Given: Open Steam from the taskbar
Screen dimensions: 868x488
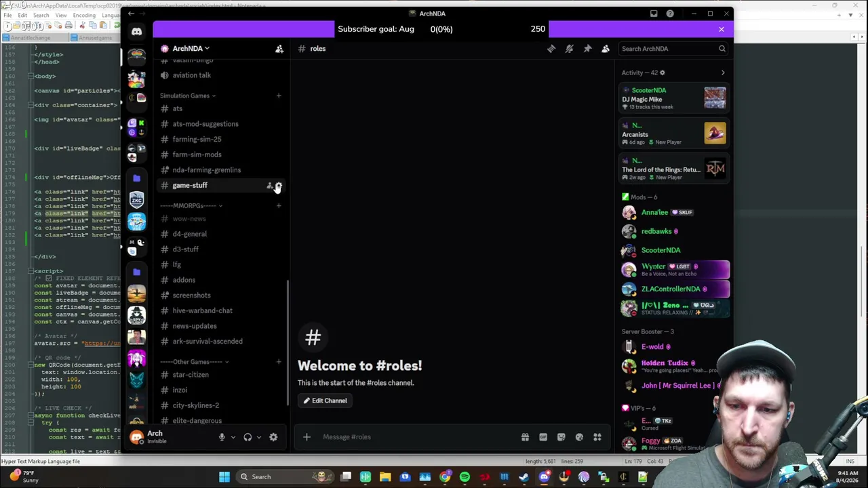Looking at the screenshot, I should (524, 477).
